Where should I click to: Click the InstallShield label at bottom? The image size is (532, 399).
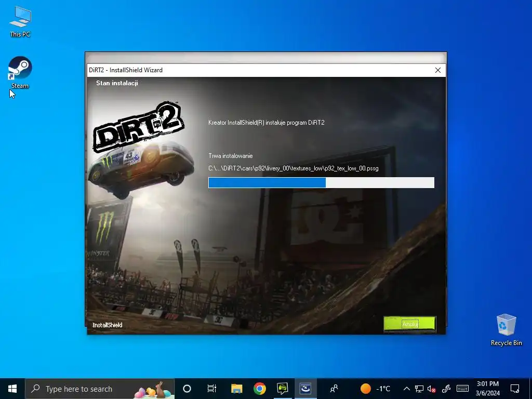coord(107,325)
